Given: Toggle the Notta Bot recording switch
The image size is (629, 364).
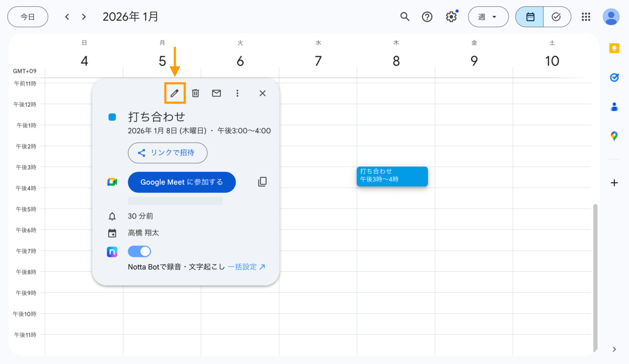Looking at the screenshot, I should pos(139,251).
